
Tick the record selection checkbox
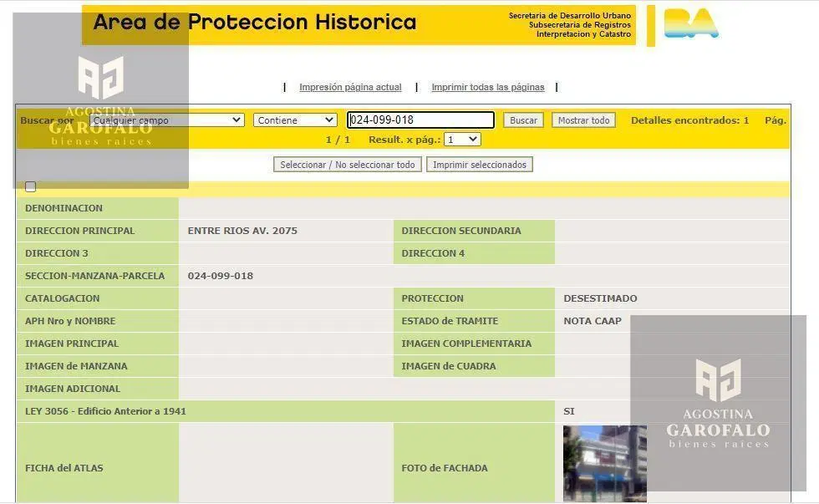tap(30, 186)
